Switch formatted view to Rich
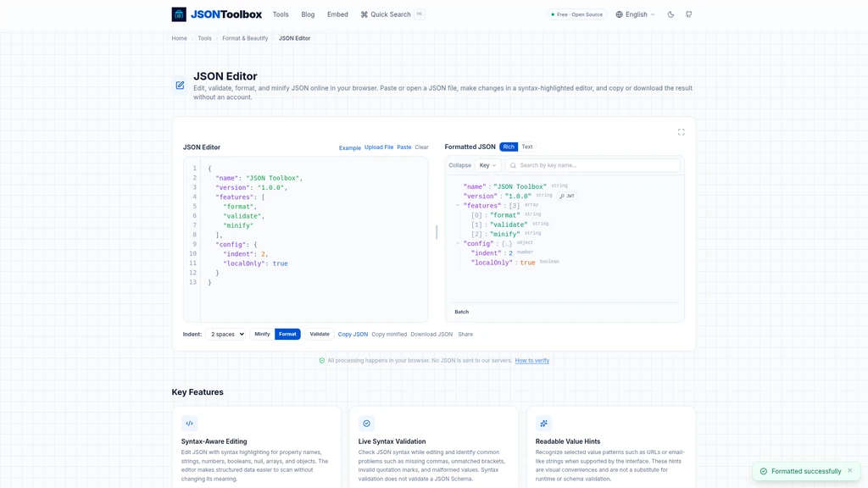 click(x=509, y=147)
